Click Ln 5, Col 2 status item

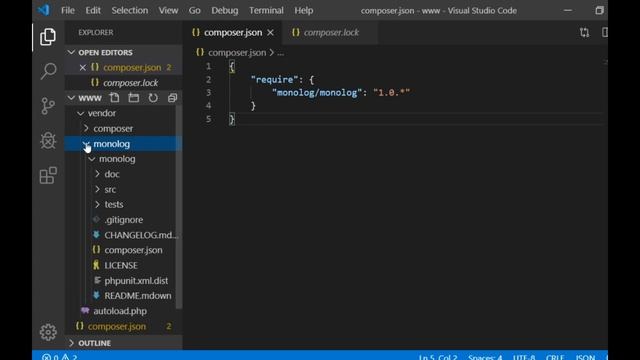coord(438,357)
